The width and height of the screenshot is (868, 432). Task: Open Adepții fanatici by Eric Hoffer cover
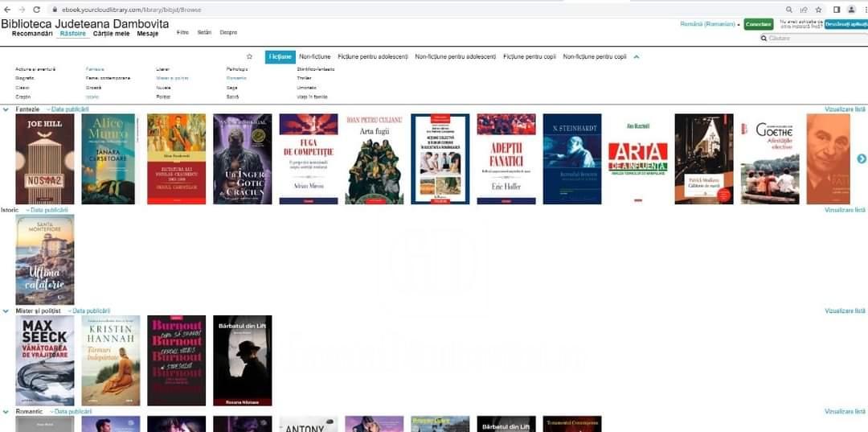(x=506, y=159)
